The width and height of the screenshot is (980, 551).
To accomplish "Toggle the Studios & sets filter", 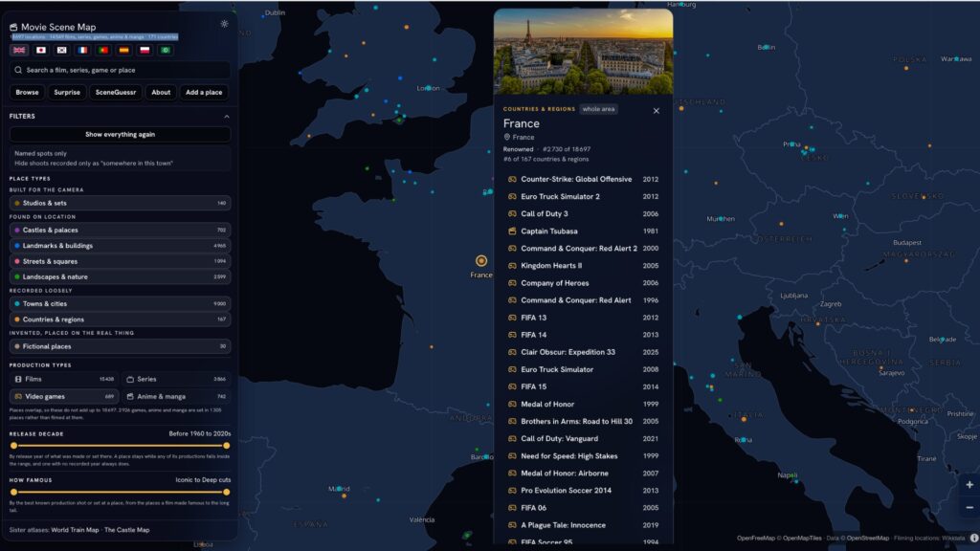I will tap(120, 203).
